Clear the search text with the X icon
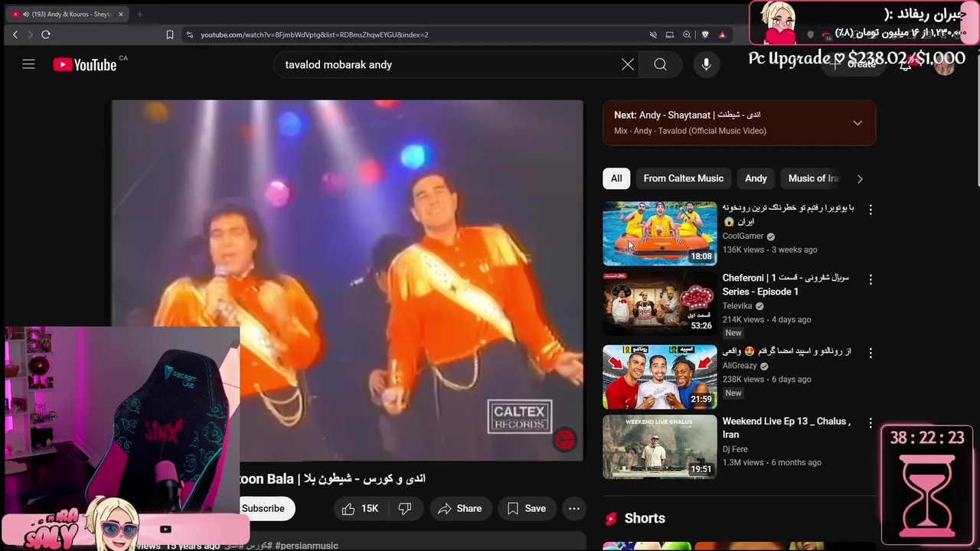Screen dimensions: 980x551 (628, 64)
